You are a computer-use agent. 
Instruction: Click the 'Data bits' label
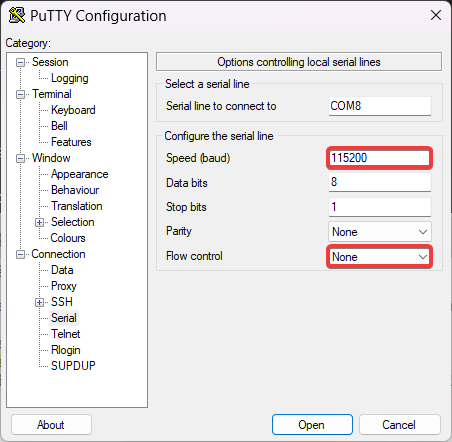[x=187, y=183]
